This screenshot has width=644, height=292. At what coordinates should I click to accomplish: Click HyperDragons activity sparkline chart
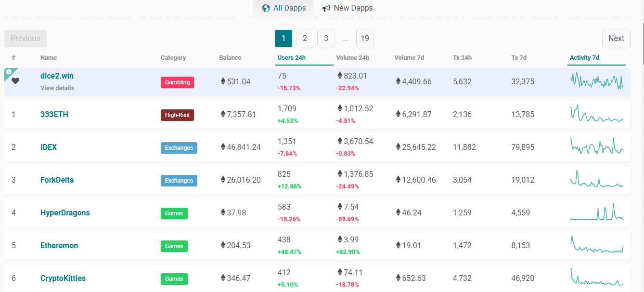pos(597,212)
